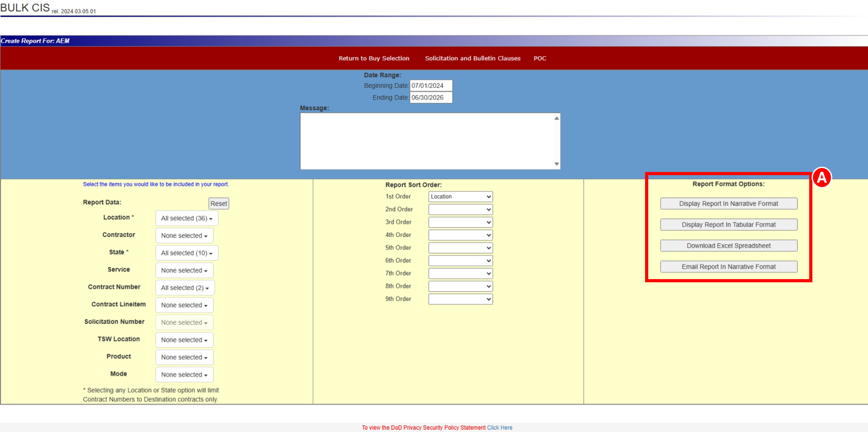Screen dimensions: 868x432
Task: Expand the Contractor dropdown
Action: (x=184, y=236)
